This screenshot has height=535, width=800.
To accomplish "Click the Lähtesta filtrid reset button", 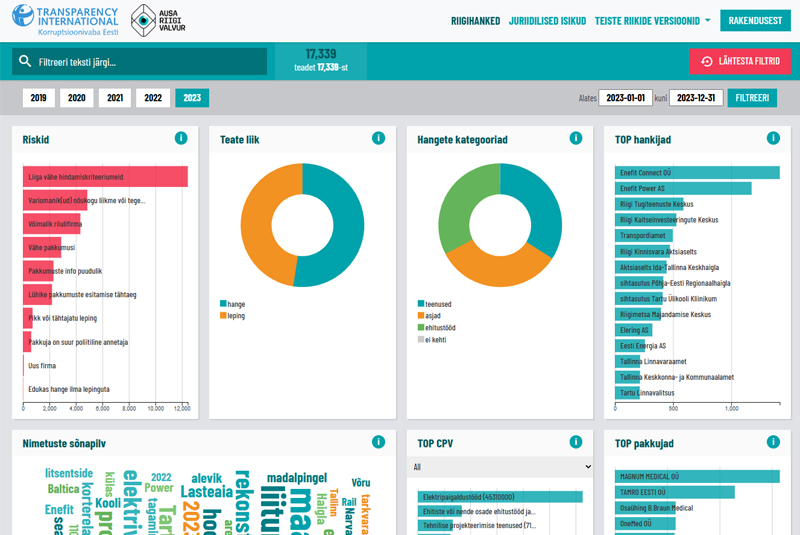I will pyautogui.click(x=740, y=61).
